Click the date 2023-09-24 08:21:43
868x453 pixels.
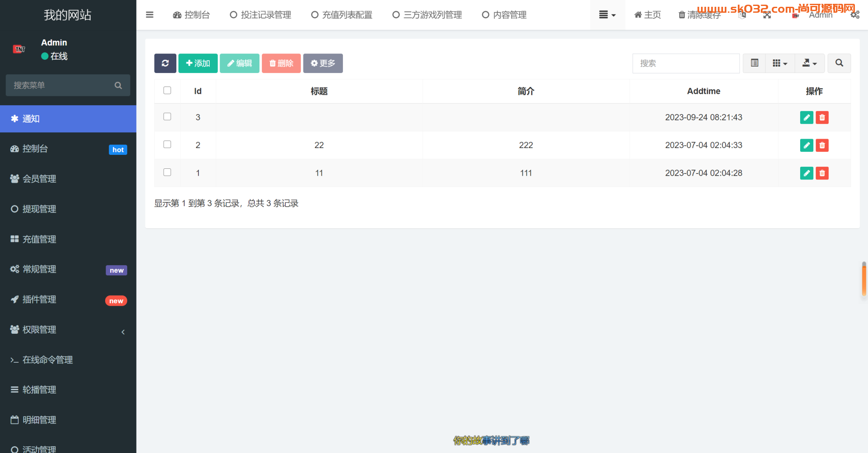click(x=704, y=117)
